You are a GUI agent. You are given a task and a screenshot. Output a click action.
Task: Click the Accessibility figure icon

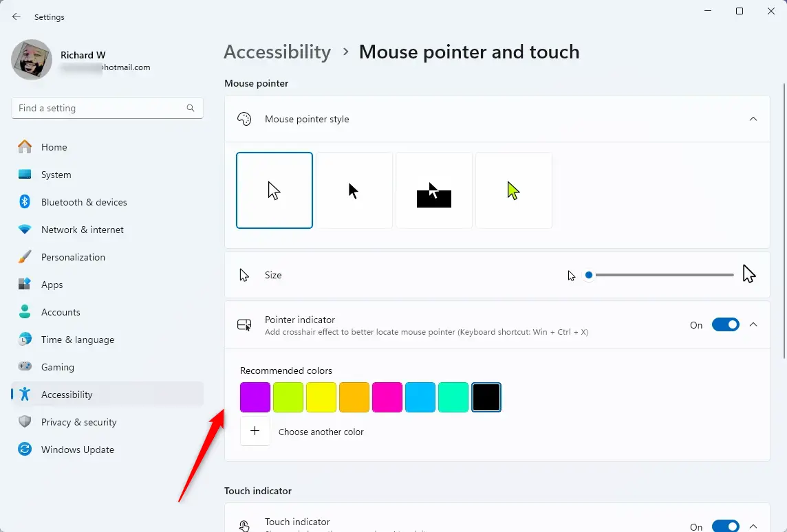click(x=25, y=394)
